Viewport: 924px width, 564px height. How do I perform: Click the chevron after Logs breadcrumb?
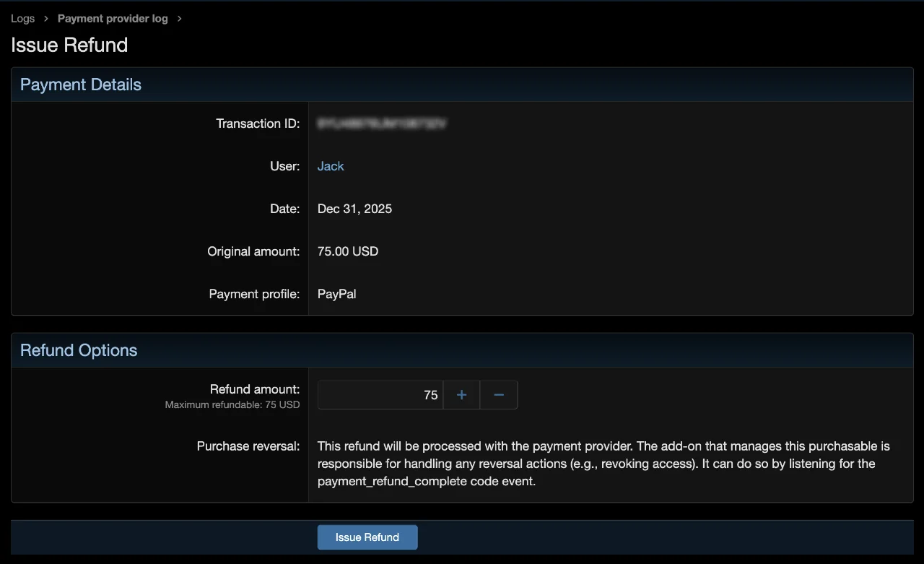(46, 19)
